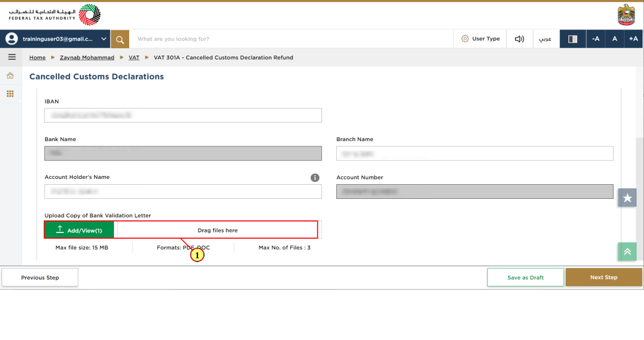Click the Account Number field
644x340 pixels.
point(475,192)
